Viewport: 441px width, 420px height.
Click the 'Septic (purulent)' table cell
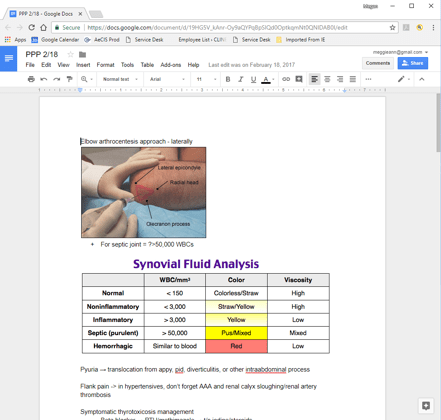tap(113, 333)
